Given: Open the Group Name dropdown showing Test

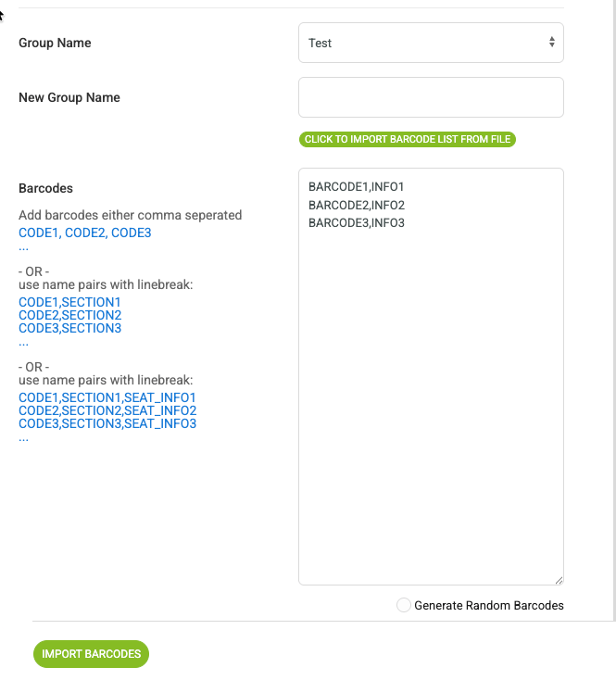Looking at the screenshot, I should (x=431, y=43).
